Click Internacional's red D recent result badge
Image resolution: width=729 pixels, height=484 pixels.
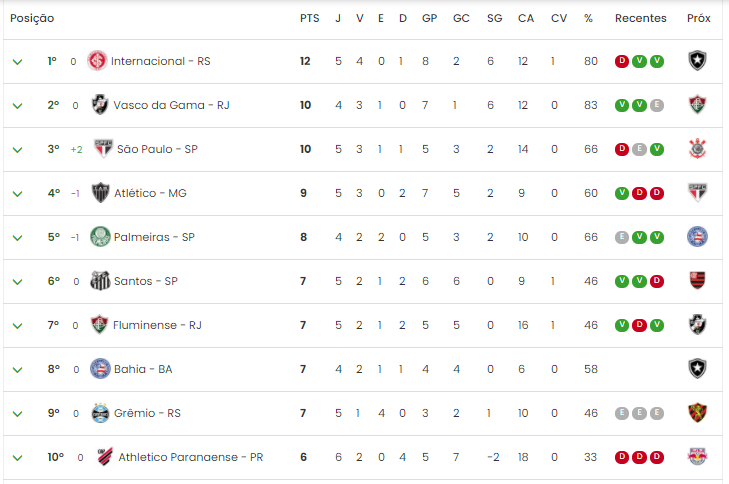tap(622, 61)
